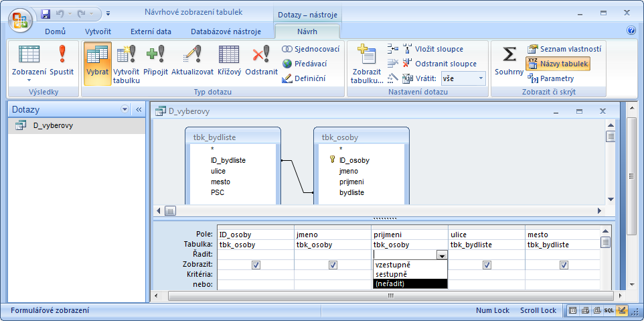Image resolution: width=644 pixels, height=321 pixels.
Task: Open Zobrazit tabulku show table icon
Action: pyautogui.click(x=367, y=64)
